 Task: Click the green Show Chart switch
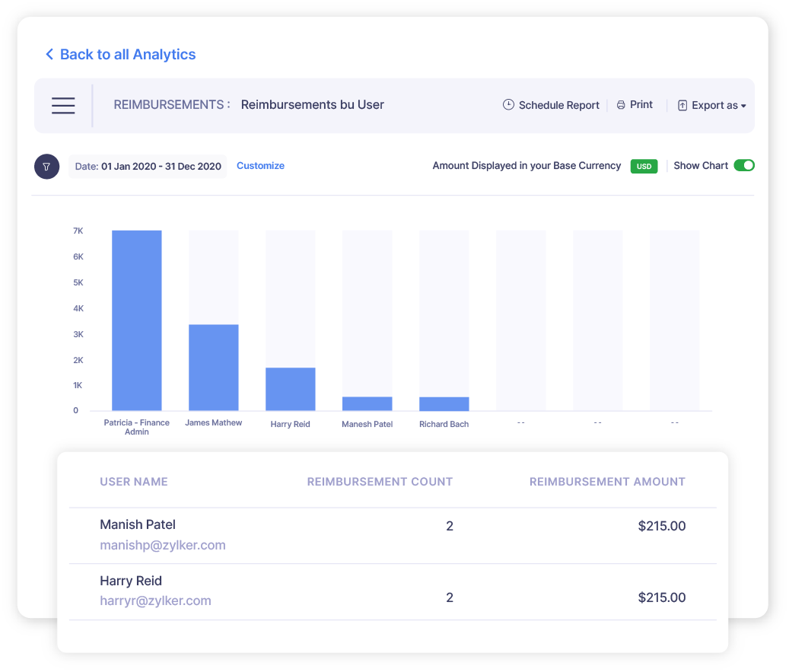[744, 165]
